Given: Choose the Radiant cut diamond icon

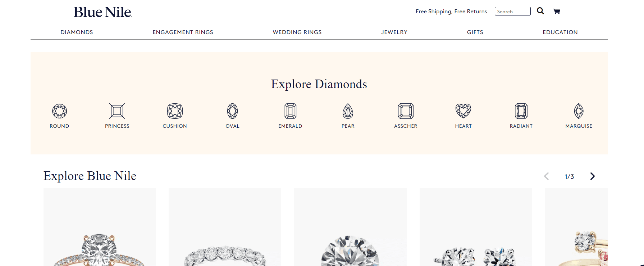Looking at the screenshot, I should [521, 111].
